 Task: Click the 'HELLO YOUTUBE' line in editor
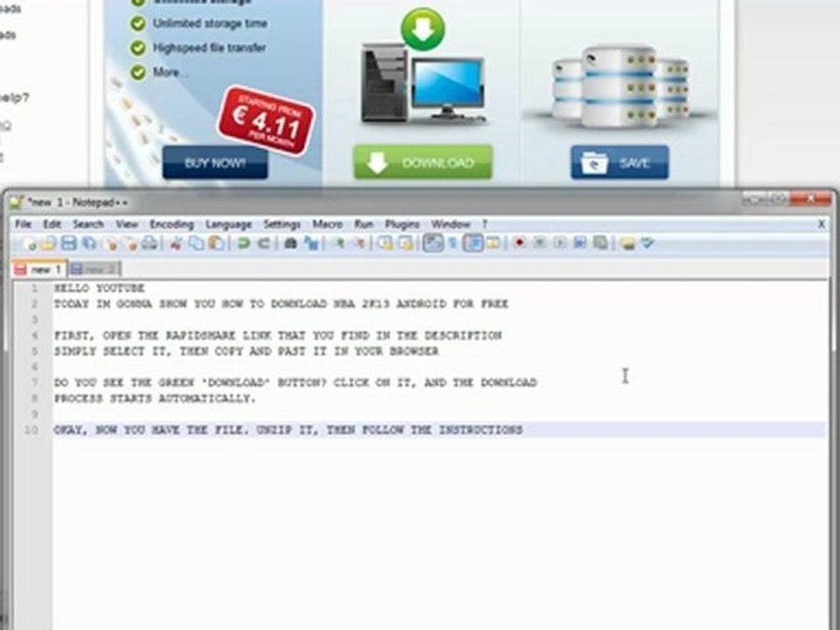click(x=99, y=288)
